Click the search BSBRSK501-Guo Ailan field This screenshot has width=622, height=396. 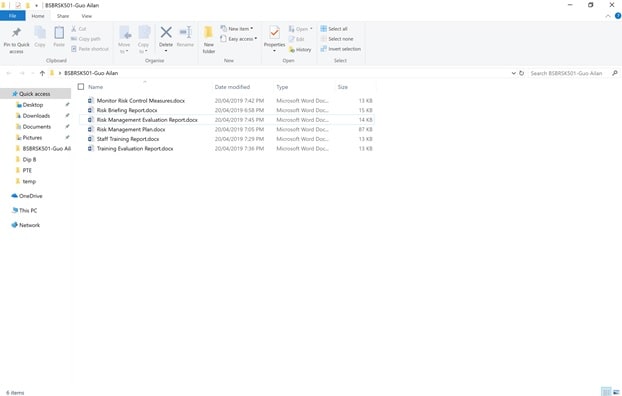567,73
